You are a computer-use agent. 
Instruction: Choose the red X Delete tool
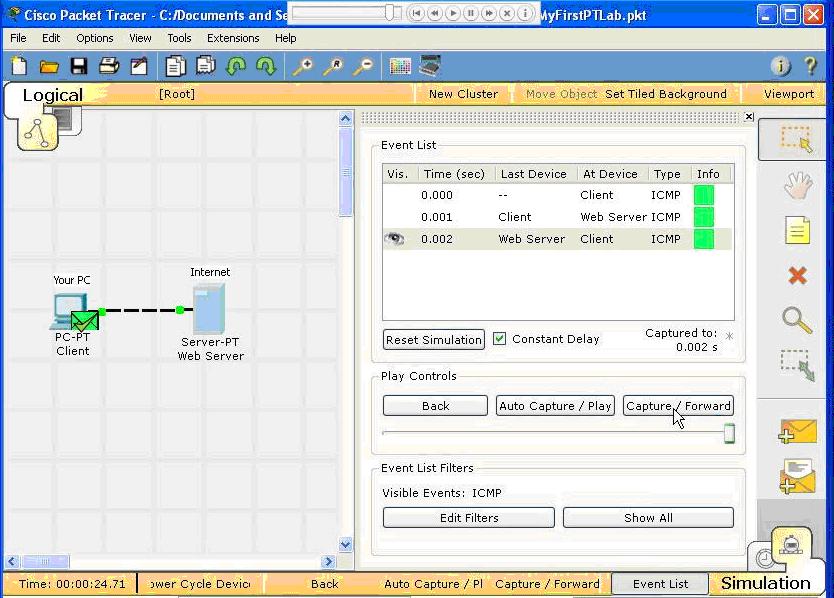coord(797,276)
